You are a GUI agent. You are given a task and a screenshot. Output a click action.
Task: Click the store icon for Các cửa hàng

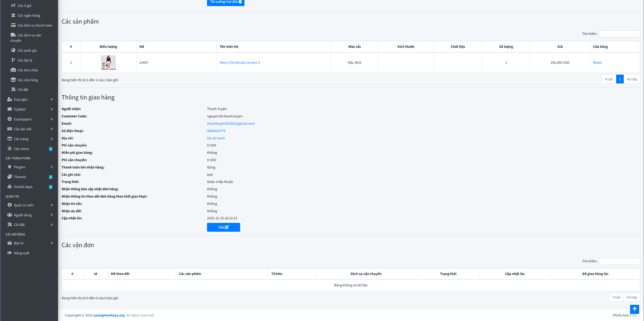coord(13,80)
